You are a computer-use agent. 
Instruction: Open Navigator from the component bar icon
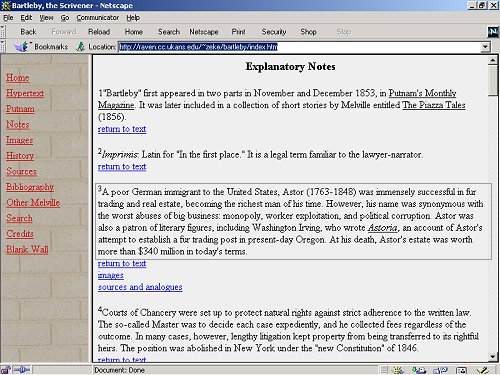(398, 370)
